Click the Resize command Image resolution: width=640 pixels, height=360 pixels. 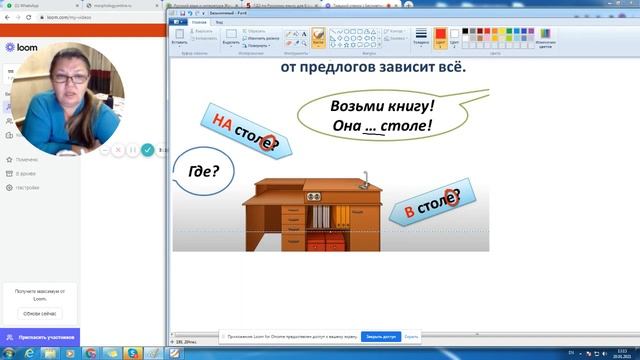point(261,38)
